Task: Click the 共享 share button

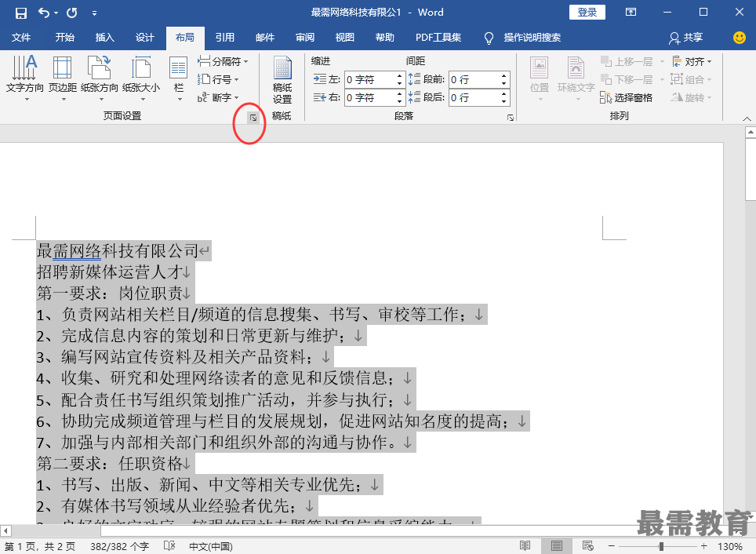Action: point(685,37)
